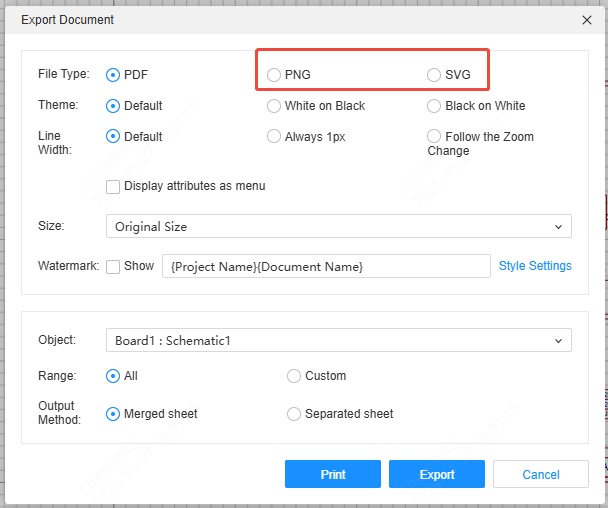Click the watermark text input field
This screenshot has width=608, height=508.
[325, 267]
